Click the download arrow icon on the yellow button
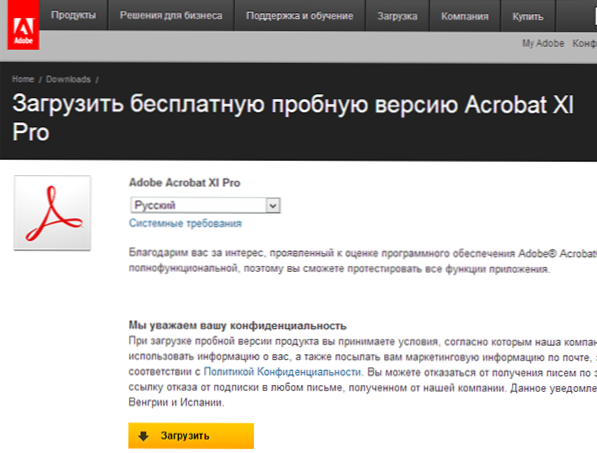The image size is (597, 453). point(143,436)
